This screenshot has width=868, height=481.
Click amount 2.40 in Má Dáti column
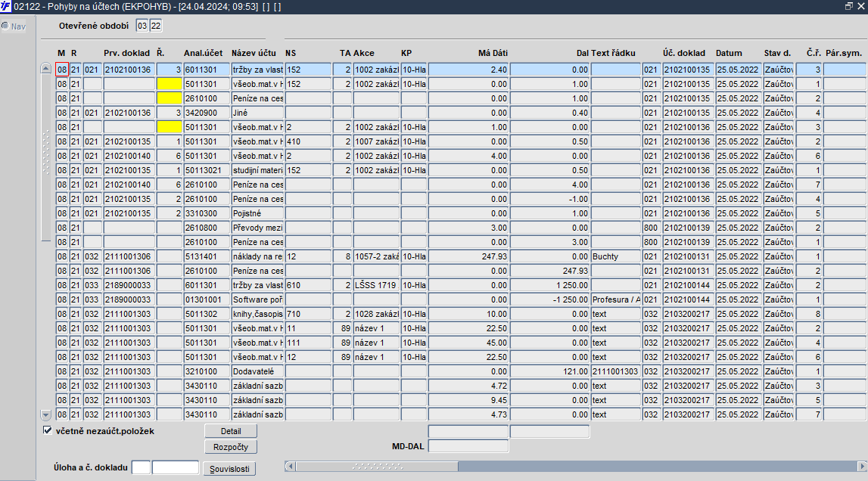click(x=468, y=70)
